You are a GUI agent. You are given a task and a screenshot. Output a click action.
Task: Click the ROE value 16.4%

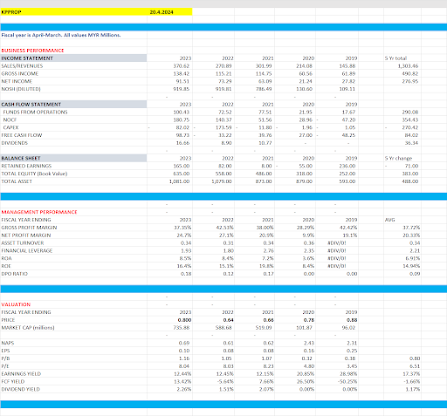coord(184,266)
